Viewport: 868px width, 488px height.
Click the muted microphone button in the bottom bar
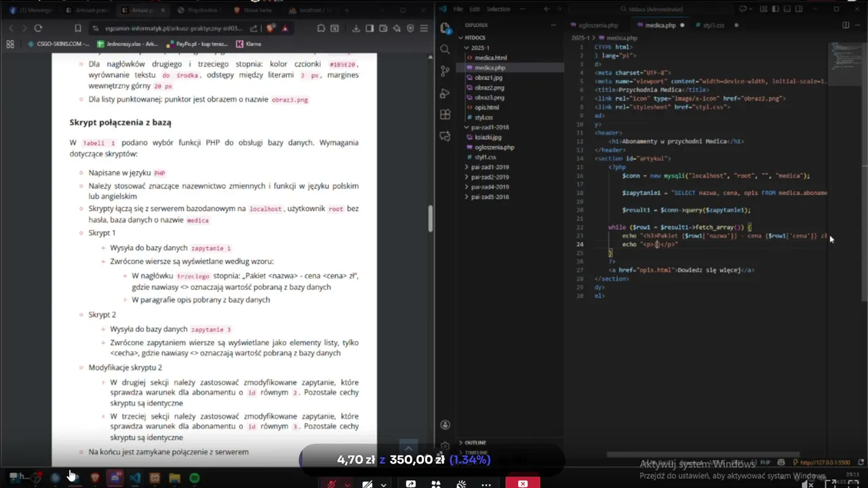332,484
